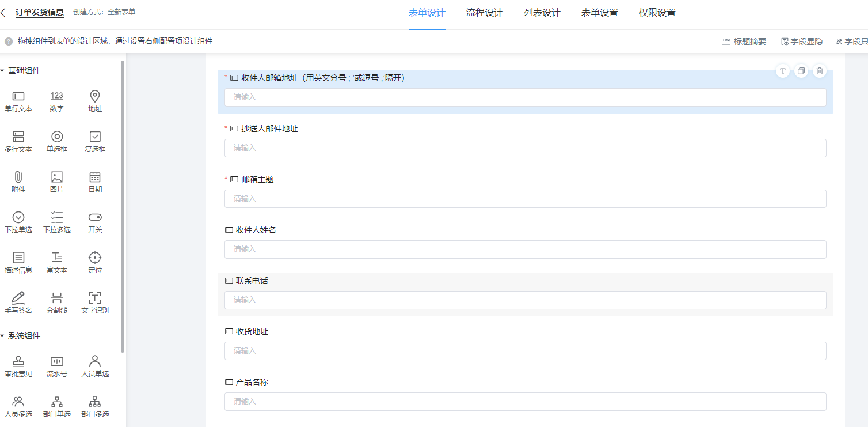Open the 字段显隐 settings
This screenshot has height=427, width=868.
802,41
